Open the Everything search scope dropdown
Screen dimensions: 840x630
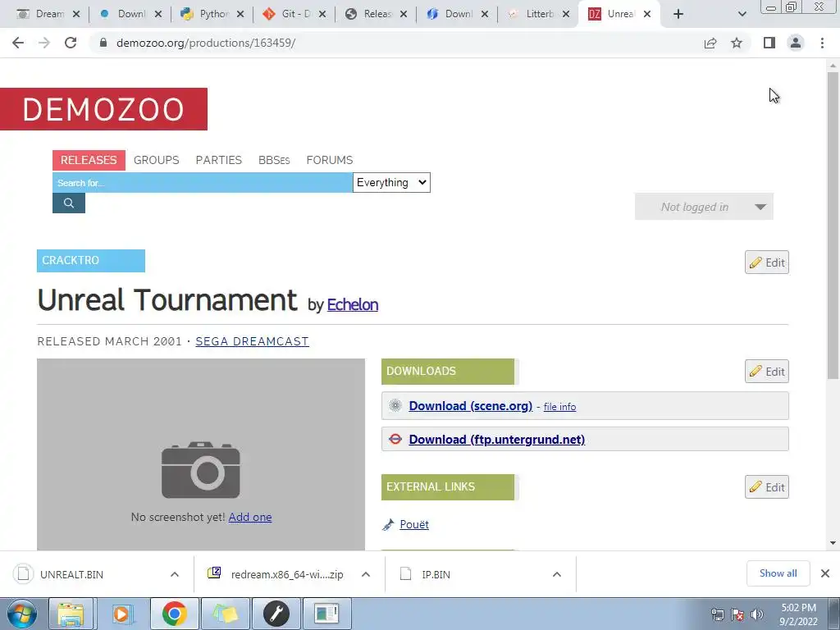point(391,183)
